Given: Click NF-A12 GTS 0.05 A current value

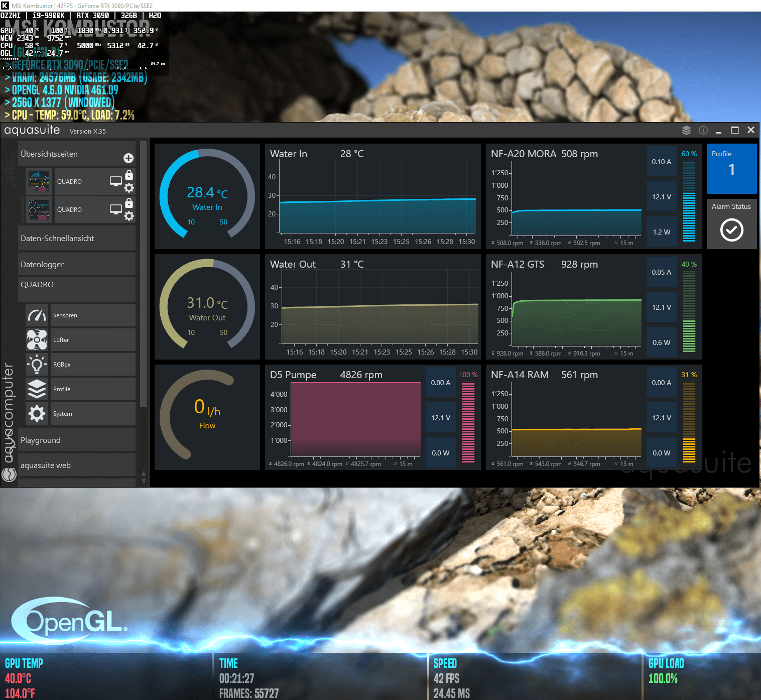Looking at the screenshot, I should tap(662, 272).
